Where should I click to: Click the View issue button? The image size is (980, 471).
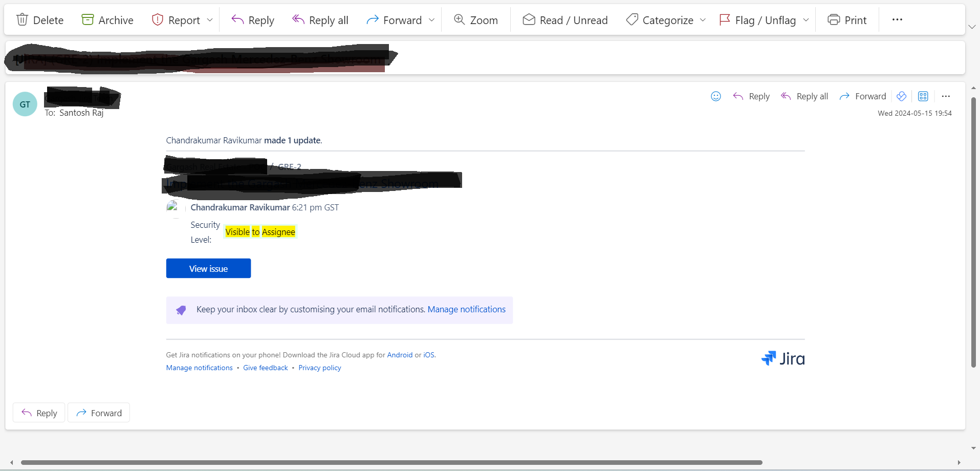[x=208, y=268]
